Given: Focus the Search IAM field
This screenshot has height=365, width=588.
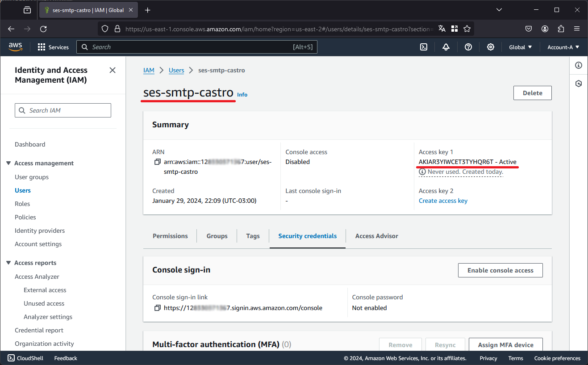Looking at the screenshot, I should click(63, 110).
